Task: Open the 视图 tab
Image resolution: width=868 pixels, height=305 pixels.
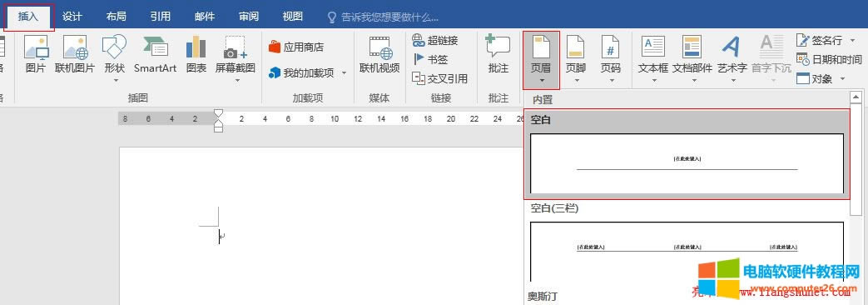Action: (x=293, y=16)
